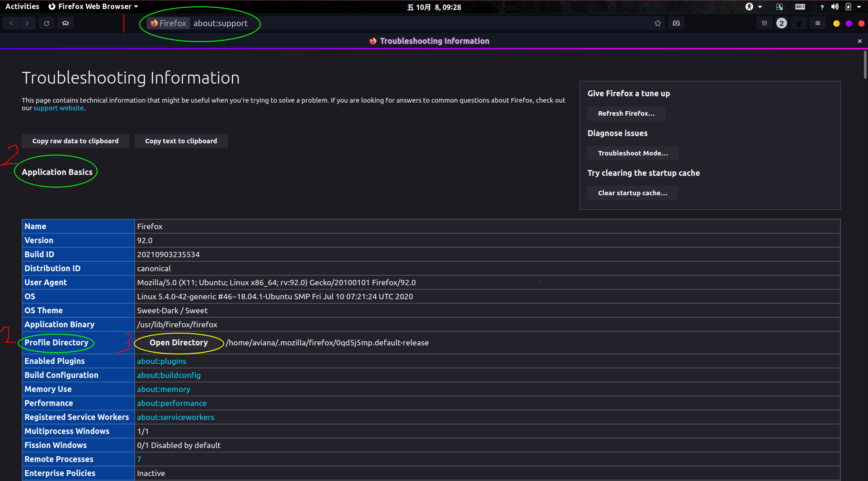Click the Registered Service Workers label

pos(76,417)
